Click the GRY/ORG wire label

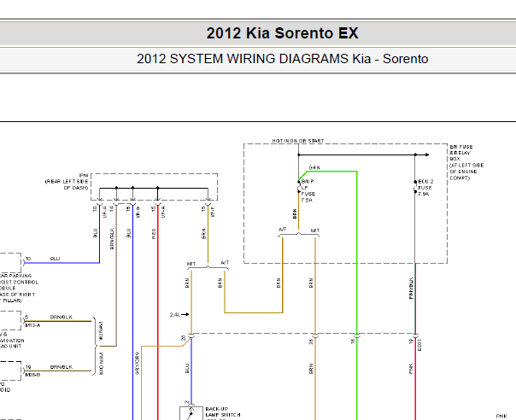point(138,363)
